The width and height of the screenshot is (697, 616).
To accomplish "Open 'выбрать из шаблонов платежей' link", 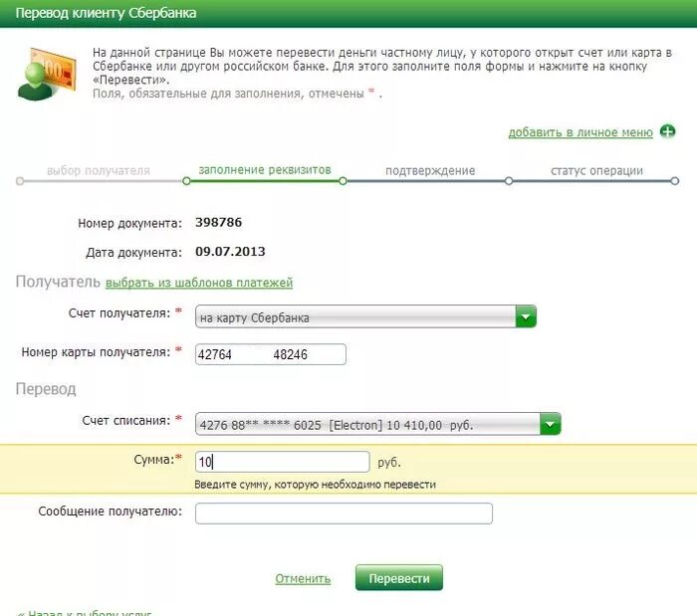I will [x=199, y=283].
